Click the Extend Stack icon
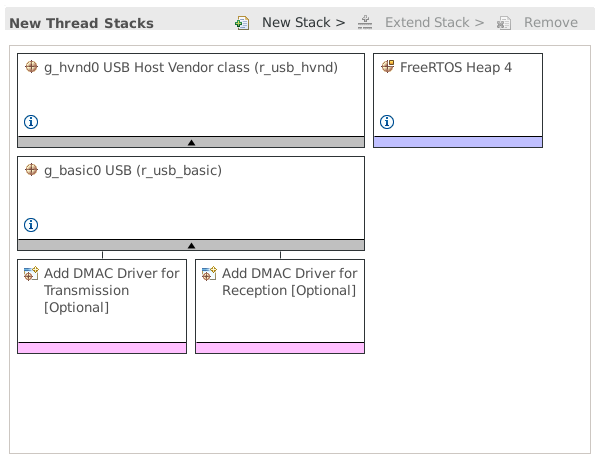The image size is (596, 461). point(365,22)
